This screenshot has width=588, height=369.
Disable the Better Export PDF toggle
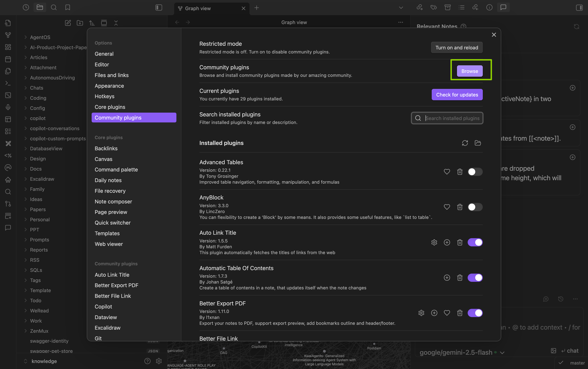[x=475, y=313]
